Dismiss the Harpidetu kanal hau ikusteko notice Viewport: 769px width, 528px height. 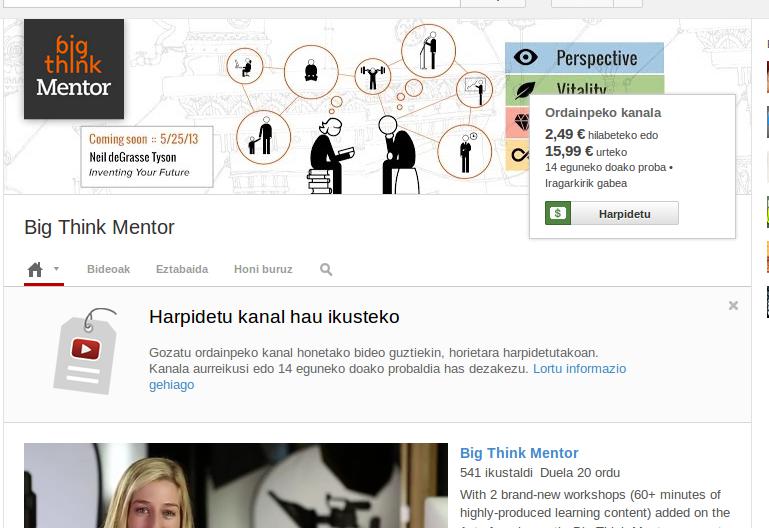[x=733, y=306]
